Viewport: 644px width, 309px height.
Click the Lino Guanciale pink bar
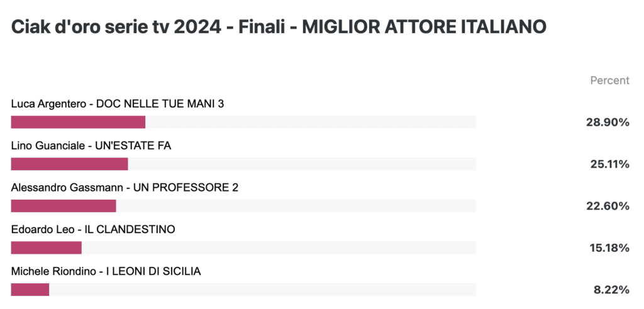click(69, 164)
